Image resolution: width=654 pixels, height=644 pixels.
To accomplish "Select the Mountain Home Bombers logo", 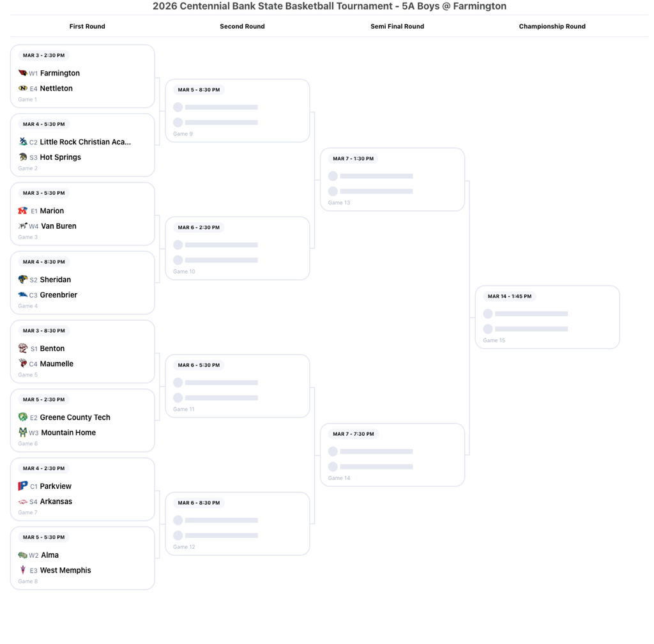I will (24, 433).
